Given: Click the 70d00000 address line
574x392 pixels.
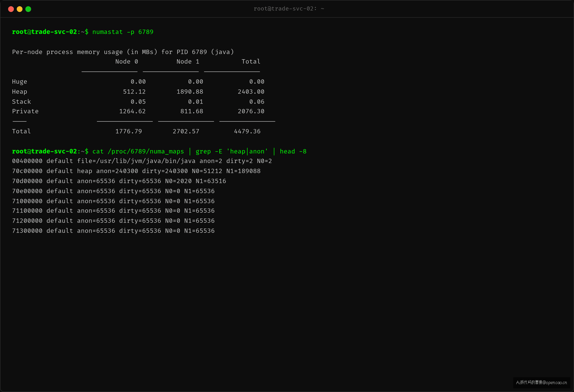Looking at the screenshot, I should 119,181.
